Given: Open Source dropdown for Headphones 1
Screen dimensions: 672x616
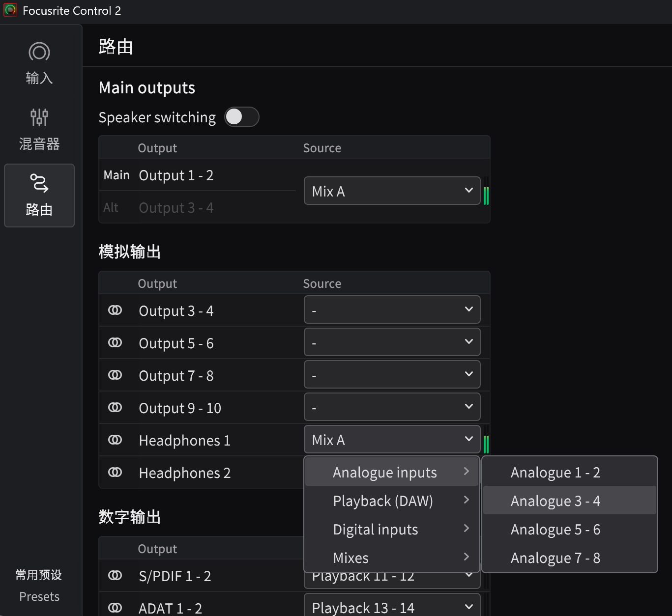Looking at the screenshot, I should (392, 439).
